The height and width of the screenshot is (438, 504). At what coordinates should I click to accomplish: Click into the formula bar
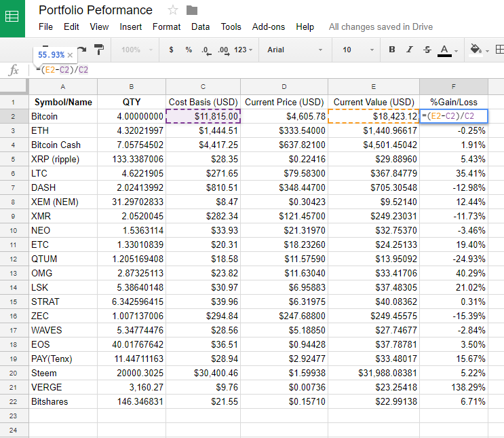point(267,70)
